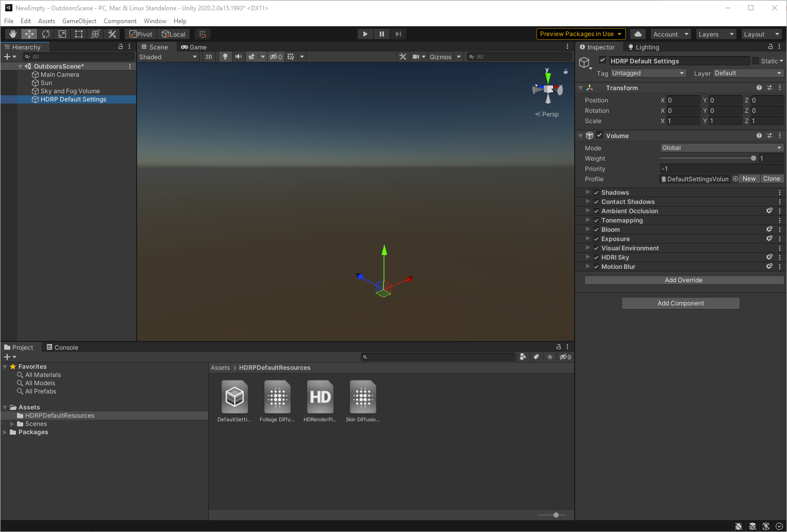Open the Component menu
787x532 pixels.
coord(120,21)
